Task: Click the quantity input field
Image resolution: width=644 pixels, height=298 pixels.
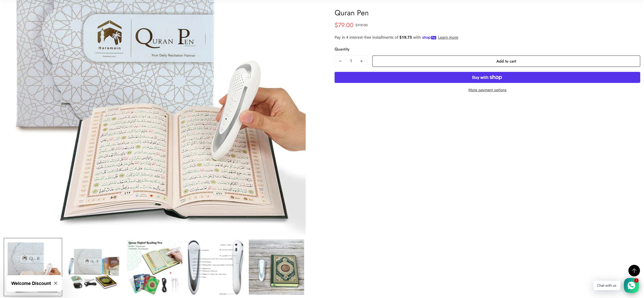Action: pyautogui.click(x=351, y=61)
